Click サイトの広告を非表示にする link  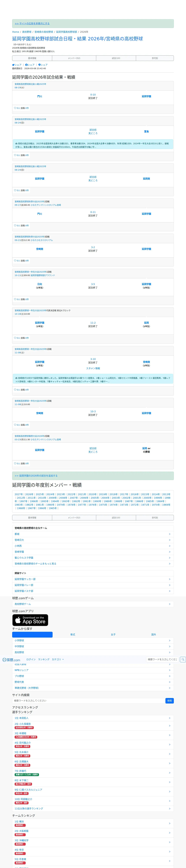coord(32,24)
